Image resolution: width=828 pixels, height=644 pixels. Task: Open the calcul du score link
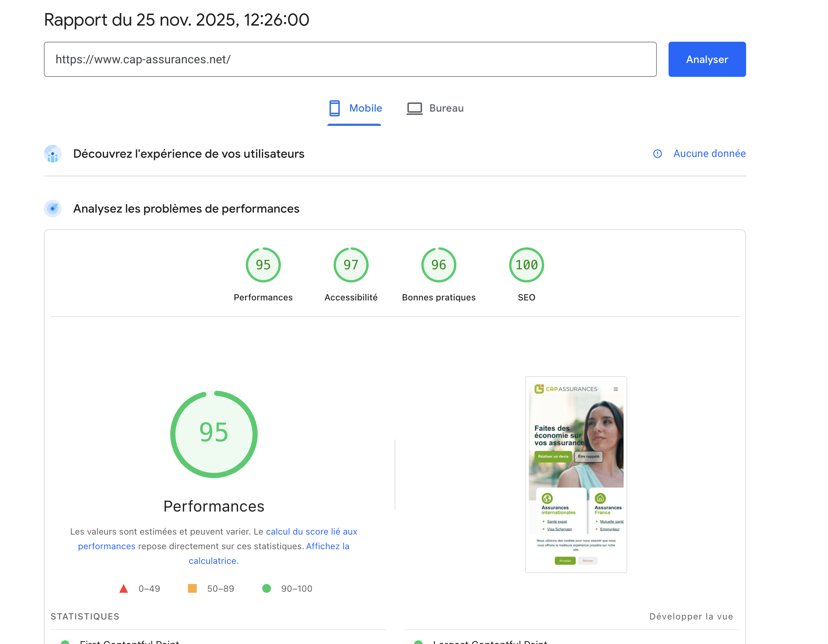point(311,531)
